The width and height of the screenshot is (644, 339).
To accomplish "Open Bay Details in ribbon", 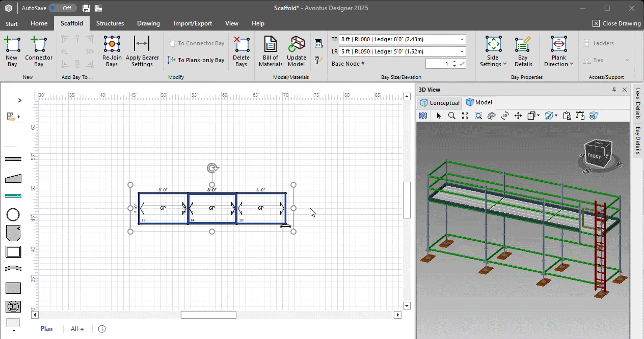I will click(523, 45).
